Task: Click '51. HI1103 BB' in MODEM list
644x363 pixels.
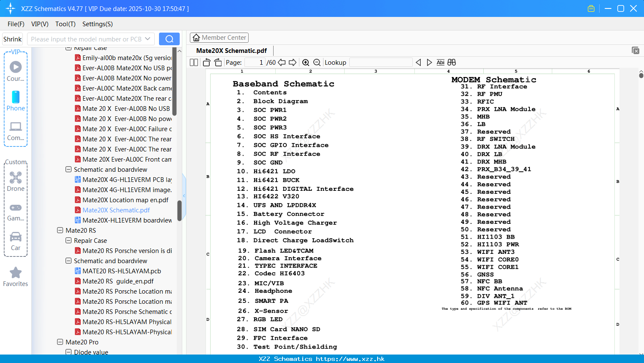Action: coord(488,237)
